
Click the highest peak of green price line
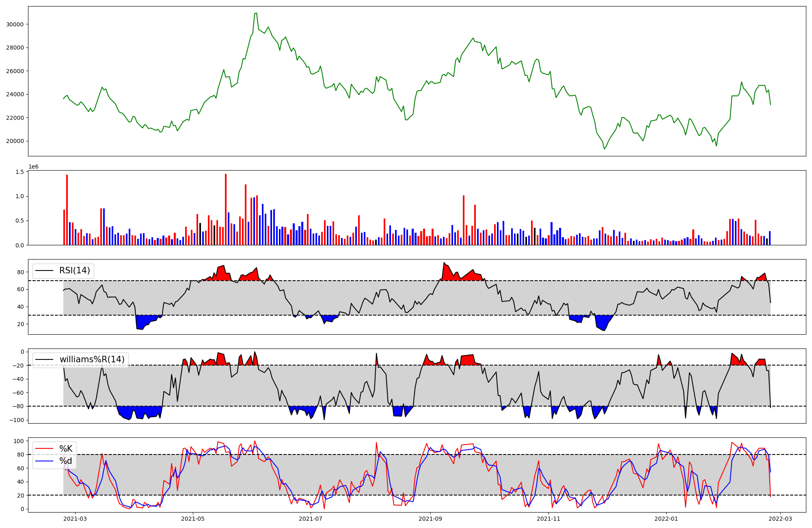point(256,13)
